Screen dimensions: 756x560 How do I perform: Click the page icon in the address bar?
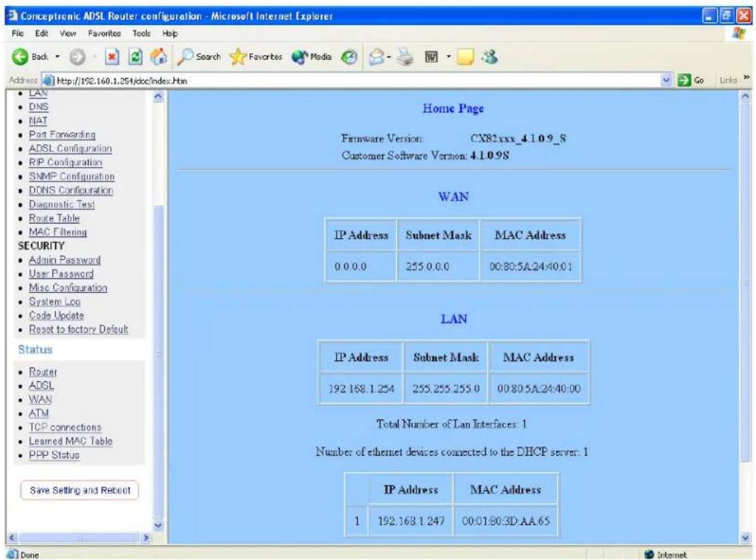[x=48, y=80]
